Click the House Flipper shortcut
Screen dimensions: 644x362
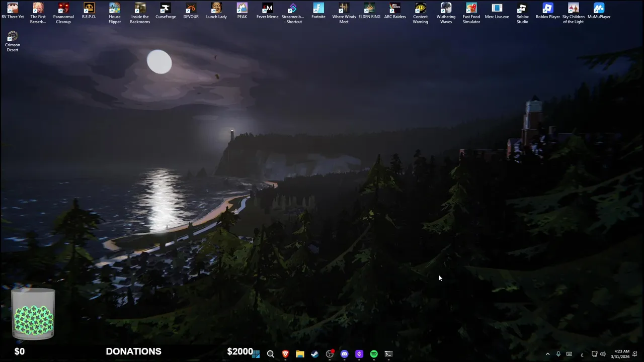point(115,14)
